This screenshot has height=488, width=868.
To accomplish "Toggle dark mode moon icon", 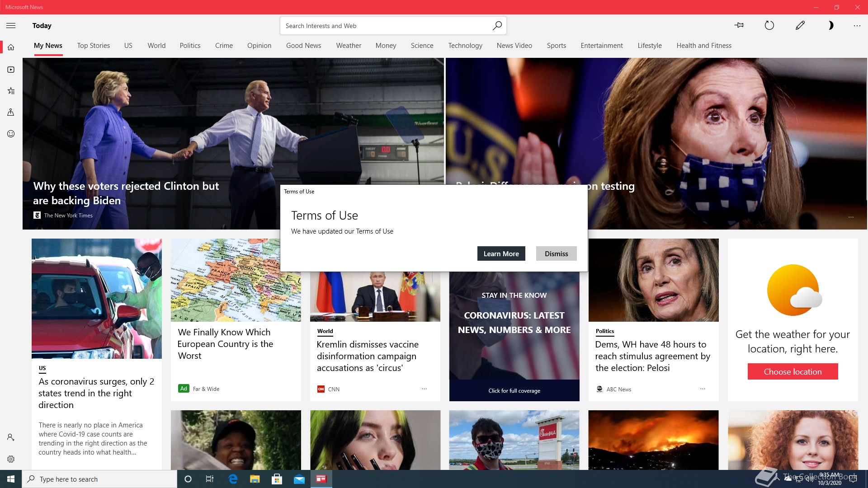I will [830, 25].
